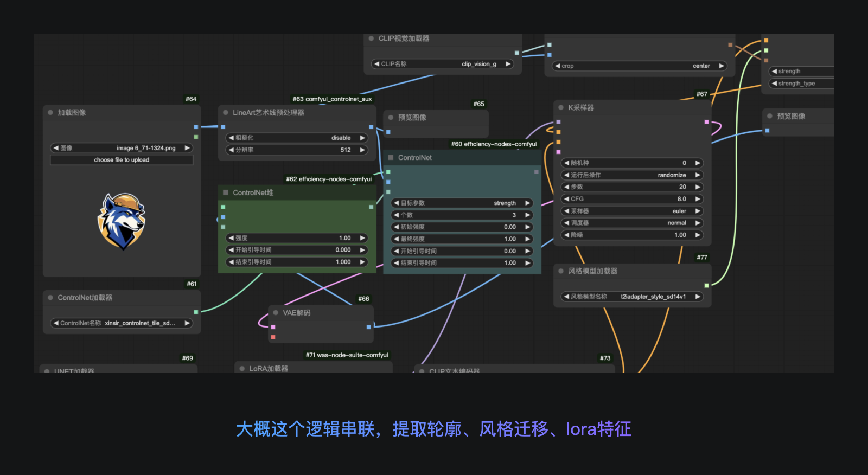
Task: Collapse the ControlNet堆 node square
Action: tap(226, 192)
